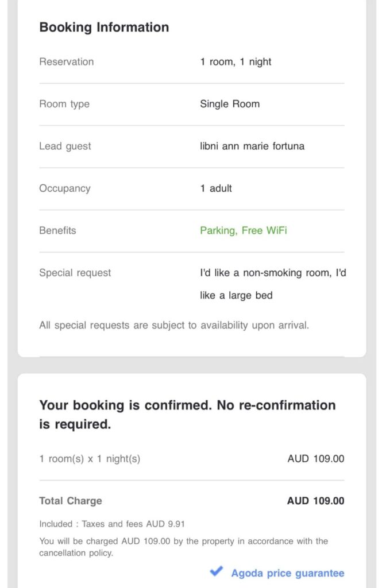
Task: Click the Lead guest label
Action: click(65, 146)
